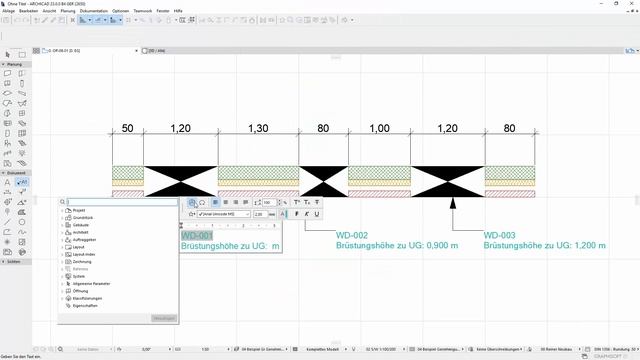640x360 pixels.
Task: Select the Eigenschaften entry in autotext list
Action: pos(85,306)
